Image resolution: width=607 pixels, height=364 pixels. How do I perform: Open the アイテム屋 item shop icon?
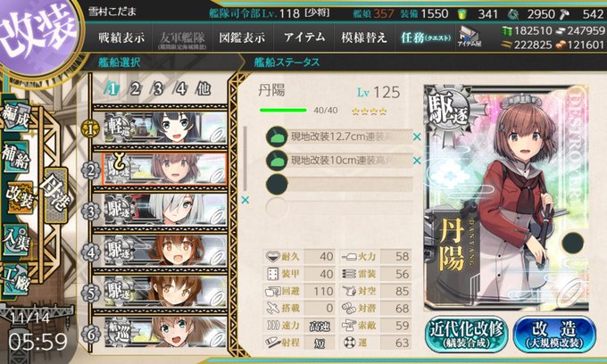click(470, 37)
